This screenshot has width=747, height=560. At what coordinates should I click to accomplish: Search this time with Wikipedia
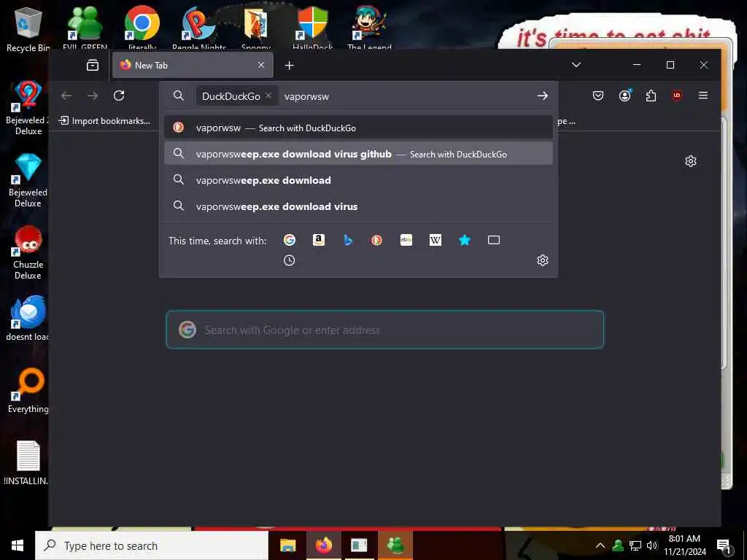435,240
